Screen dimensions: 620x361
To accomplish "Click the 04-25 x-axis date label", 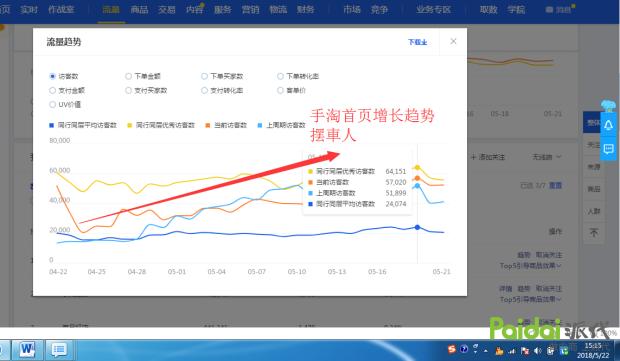I will point(96,272).
